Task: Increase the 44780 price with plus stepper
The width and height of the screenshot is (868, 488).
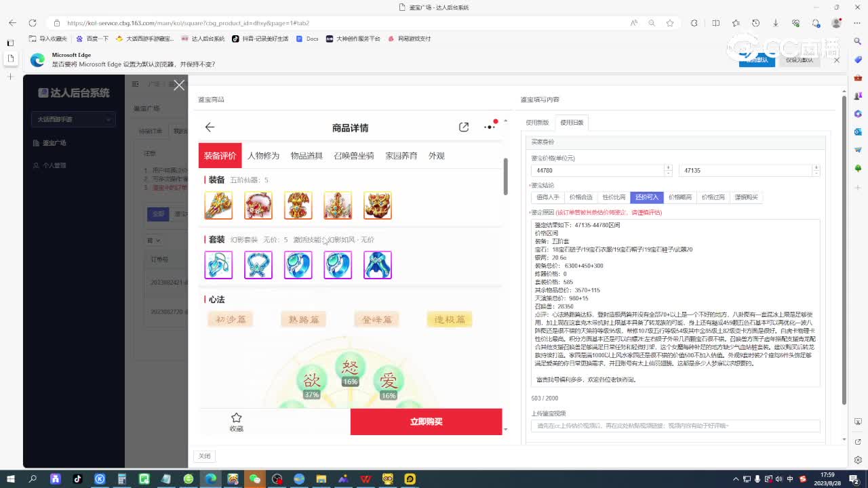Action: coord(668,167)
